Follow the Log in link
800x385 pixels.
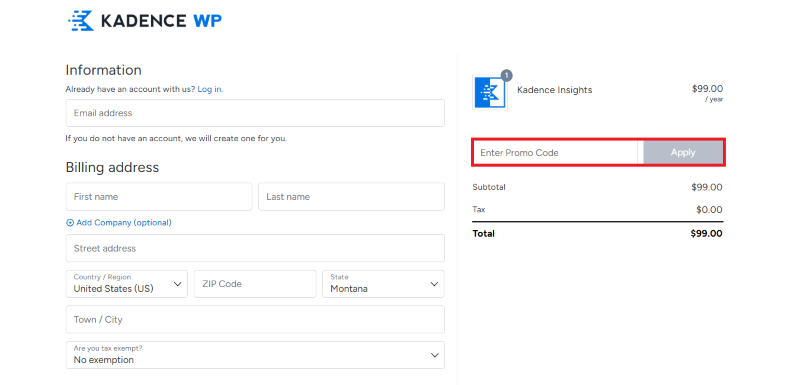tap(210, 89)
